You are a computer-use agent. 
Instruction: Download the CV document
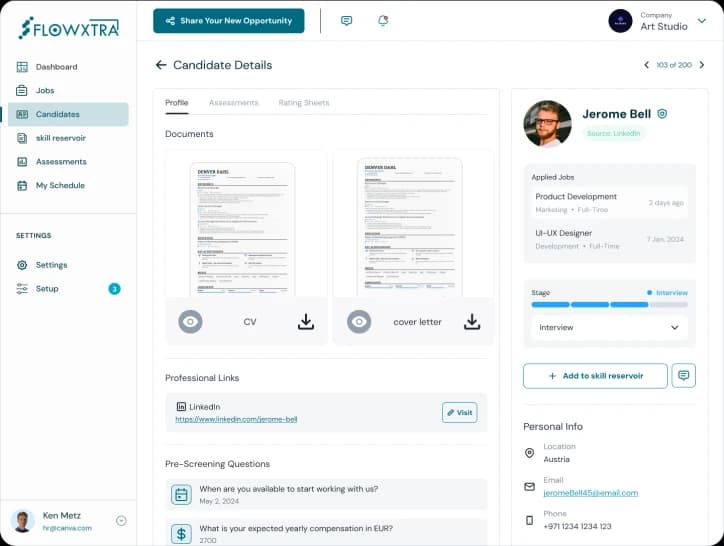(306, 322)
